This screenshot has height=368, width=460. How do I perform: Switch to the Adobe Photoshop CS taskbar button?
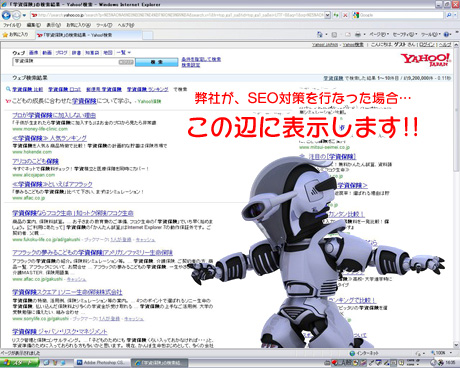[x=101, y=363]
